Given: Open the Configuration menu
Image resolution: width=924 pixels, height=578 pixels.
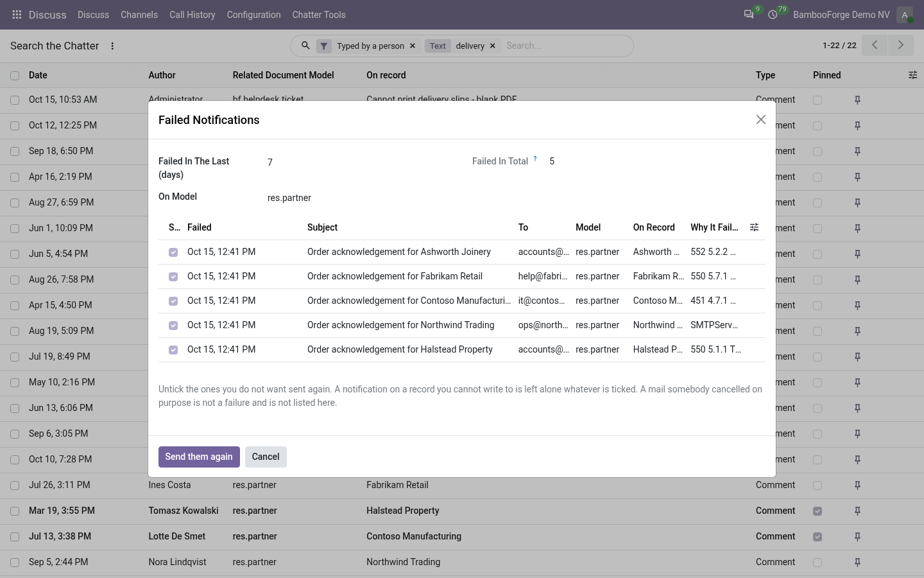Looking at the screenshot, I should click(253, 15).
